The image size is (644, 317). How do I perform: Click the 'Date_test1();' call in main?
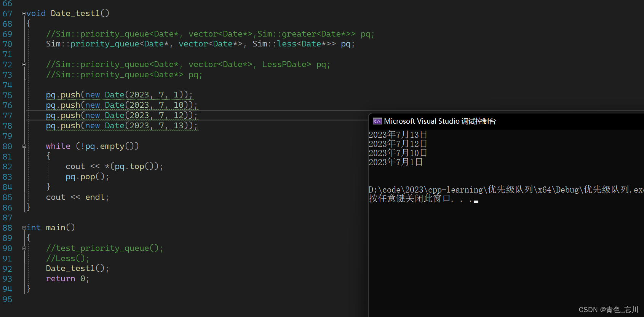(77, 268)
